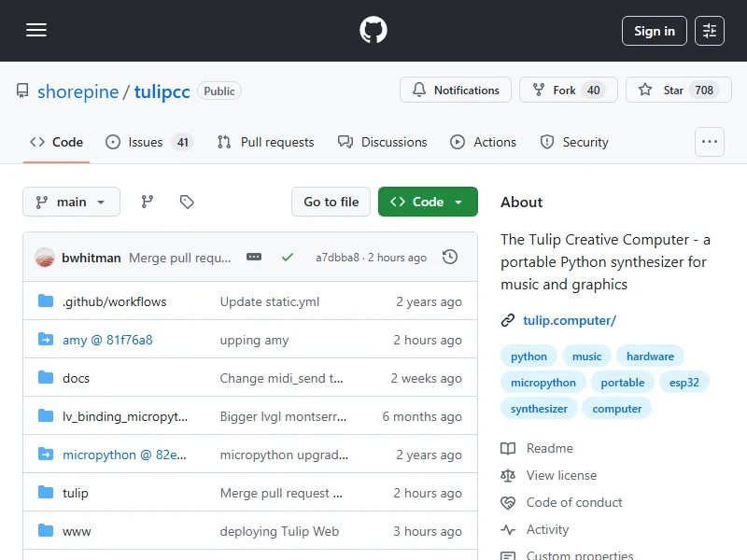747x560 pixels.
Task: Open the docs folder
Action: click(x=76, y=378)
